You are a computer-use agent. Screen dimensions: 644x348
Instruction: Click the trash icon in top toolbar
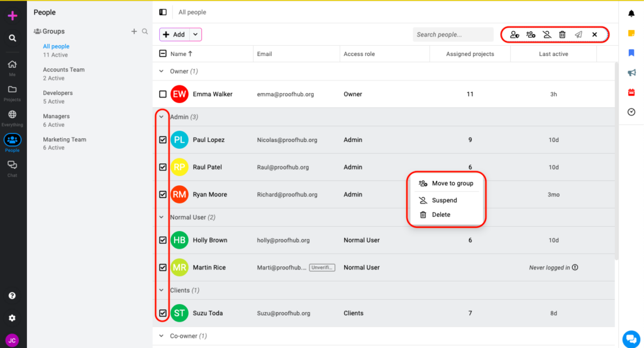click(x=562, y=35)
